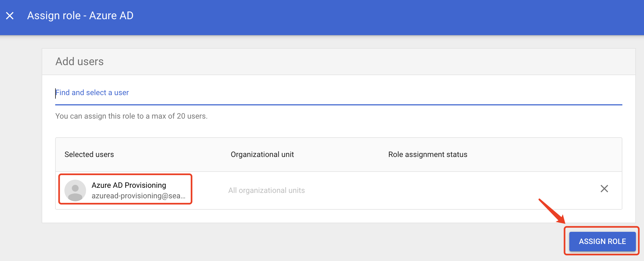Image resolution: width=644 pixels, height=261 pixels.
Task: Select the Azure AD Provisioning user name
Action: click(129, 185)
